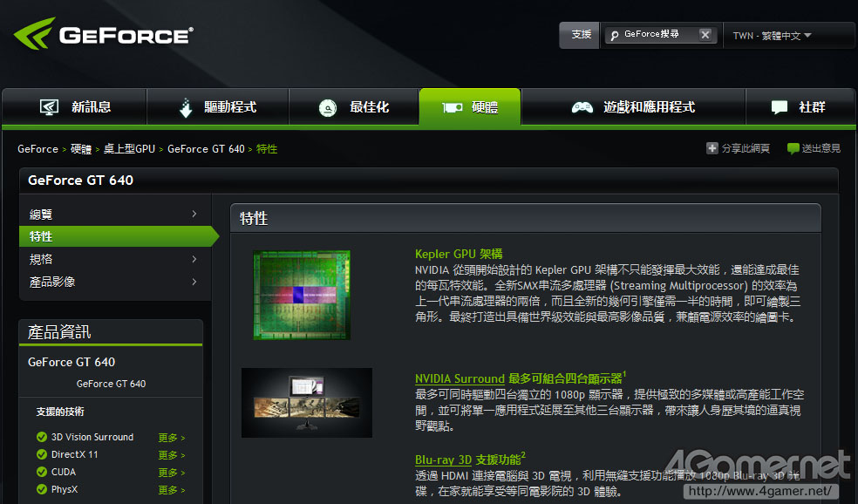
Task: Click 分享此網頁 share page link
Action: 746,148
